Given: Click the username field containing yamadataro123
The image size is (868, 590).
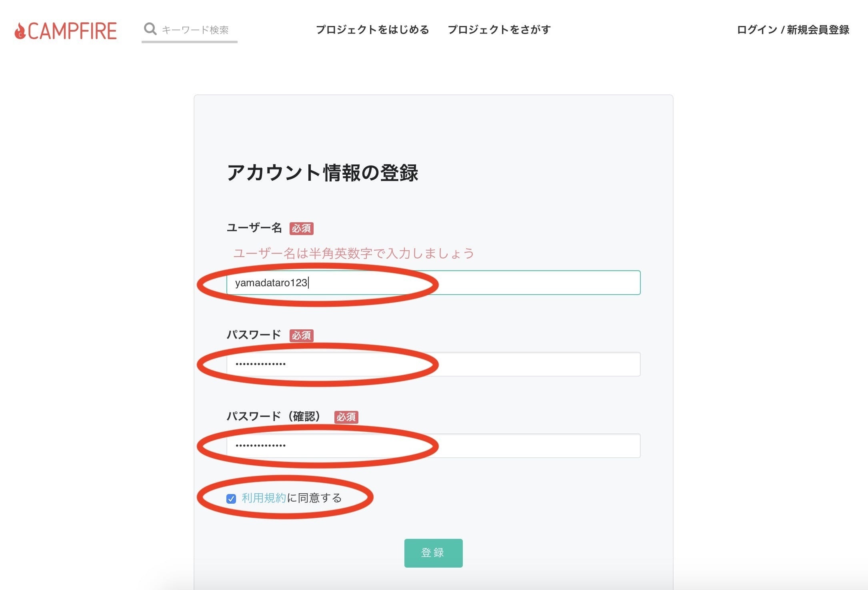Looking at the screenshot, I should [433, 283].
